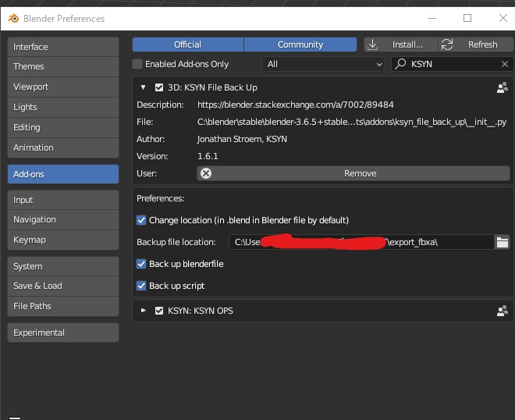
Task: Open the Themes preferences tab
Action: click(x=63, y=66)
